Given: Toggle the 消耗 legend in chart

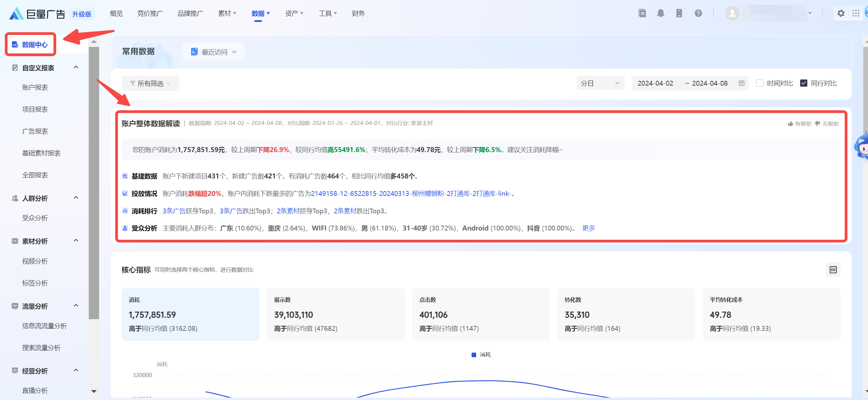Looking at the screenshot, I should click(481, 355).
